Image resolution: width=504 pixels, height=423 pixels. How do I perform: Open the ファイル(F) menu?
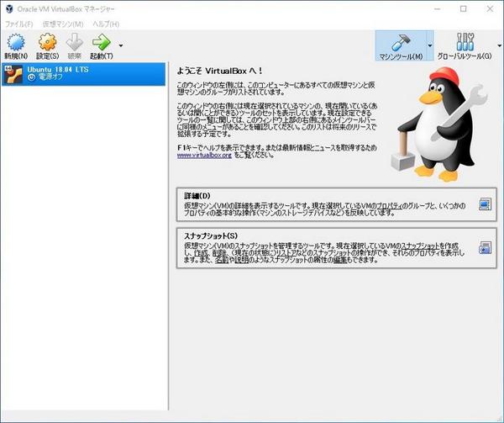click(x=19, y=24)
